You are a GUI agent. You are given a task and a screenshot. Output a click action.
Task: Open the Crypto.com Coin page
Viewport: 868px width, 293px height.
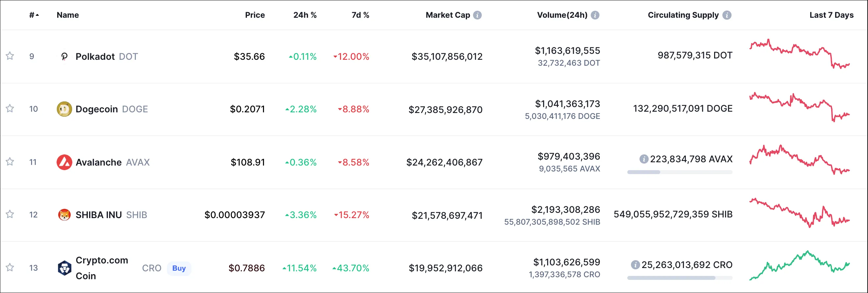point(102,268)
